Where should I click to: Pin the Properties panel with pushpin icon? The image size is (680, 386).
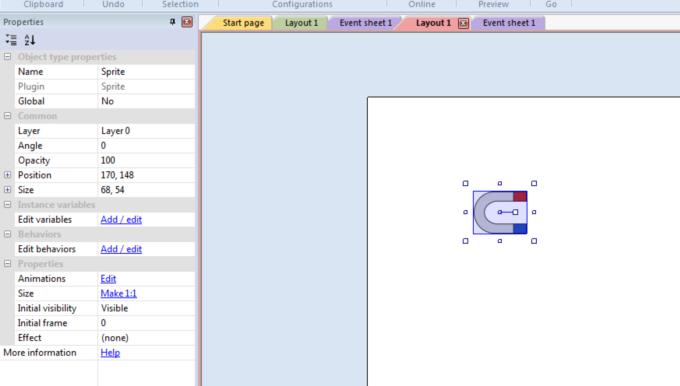tap(173, 22)
